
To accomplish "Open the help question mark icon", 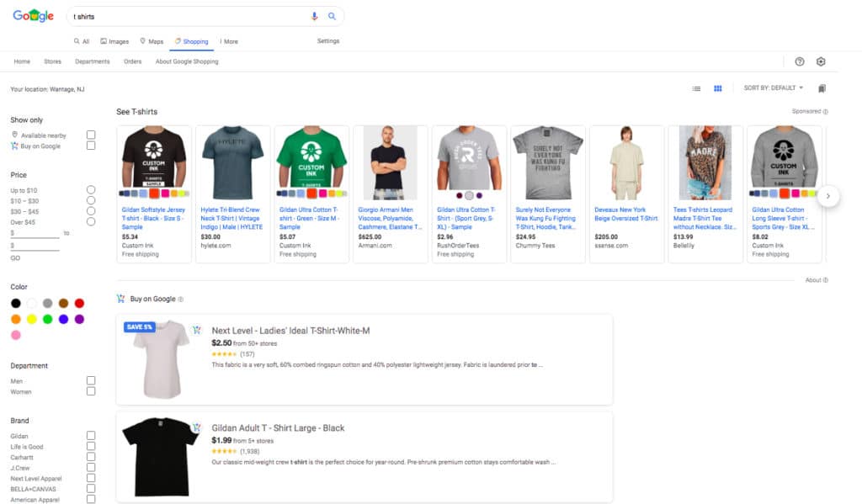I will 800,61.
